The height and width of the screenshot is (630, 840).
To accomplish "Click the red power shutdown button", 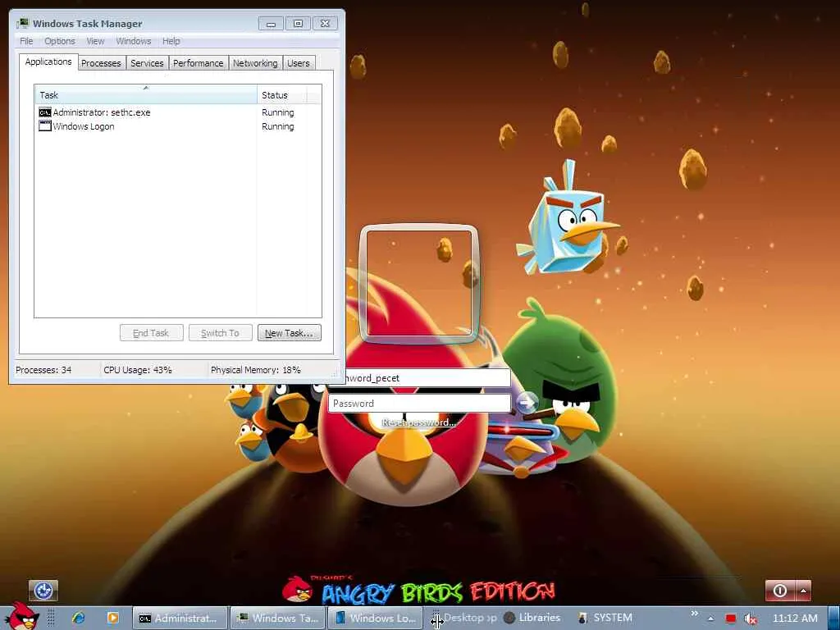I will coord(780,591).
